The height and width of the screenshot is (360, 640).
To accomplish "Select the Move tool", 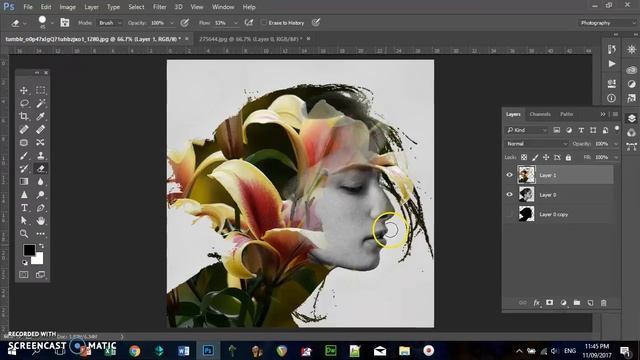I will click(x=24, y=90).
